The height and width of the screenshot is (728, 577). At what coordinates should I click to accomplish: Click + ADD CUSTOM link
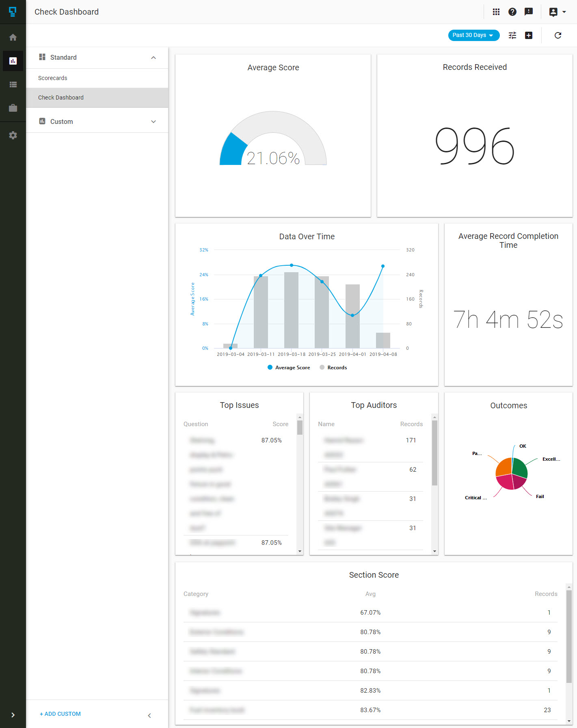point(60,714)
